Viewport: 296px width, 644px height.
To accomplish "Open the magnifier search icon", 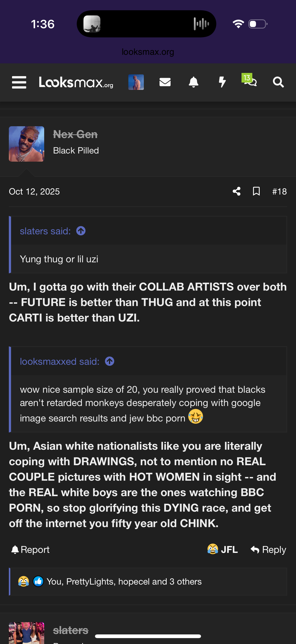I will [278, 82].
